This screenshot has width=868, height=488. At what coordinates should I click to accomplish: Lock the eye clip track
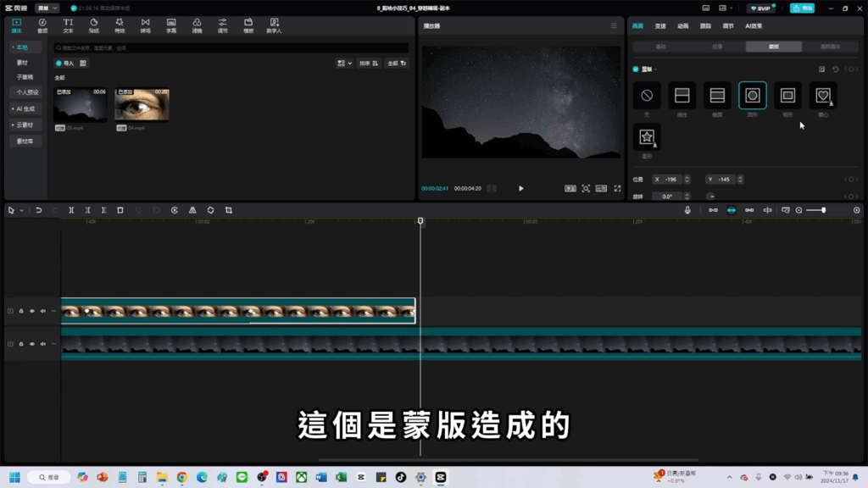(x=21, y=311)
